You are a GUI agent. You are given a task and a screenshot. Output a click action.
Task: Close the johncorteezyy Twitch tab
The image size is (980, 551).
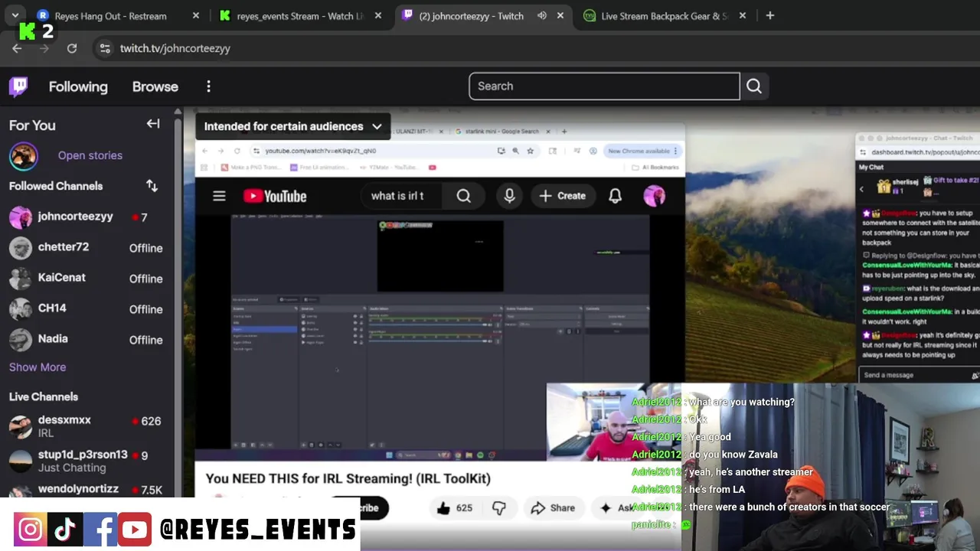pyautogui.click(x=560, y=15)
